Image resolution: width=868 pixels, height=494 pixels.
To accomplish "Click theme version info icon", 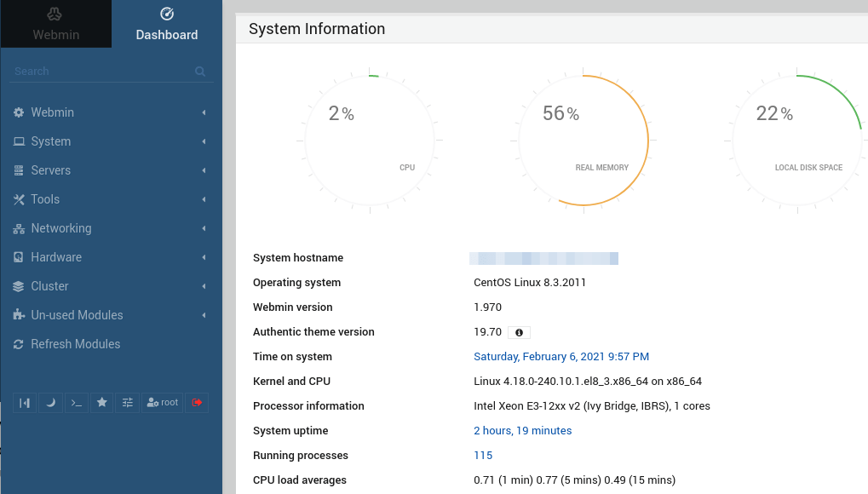I will coord(519,332).
